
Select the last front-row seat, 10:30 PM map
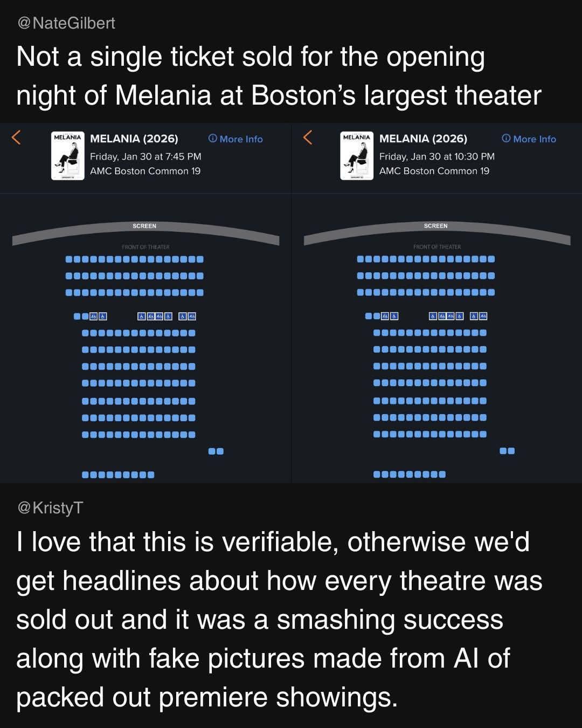pyautogui.click(x=491, y=259)
